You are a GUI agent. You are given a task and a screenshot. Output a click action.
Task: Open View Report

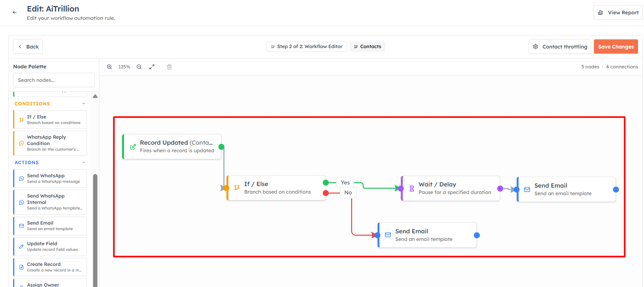tap(618, 12)
